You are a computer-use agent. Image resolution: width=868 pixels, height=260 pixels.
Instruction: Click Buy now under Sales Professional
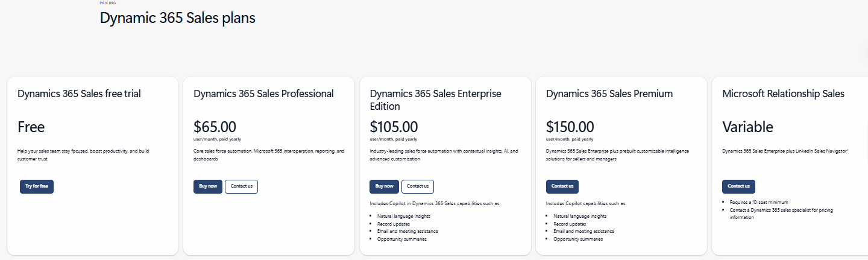208,186
